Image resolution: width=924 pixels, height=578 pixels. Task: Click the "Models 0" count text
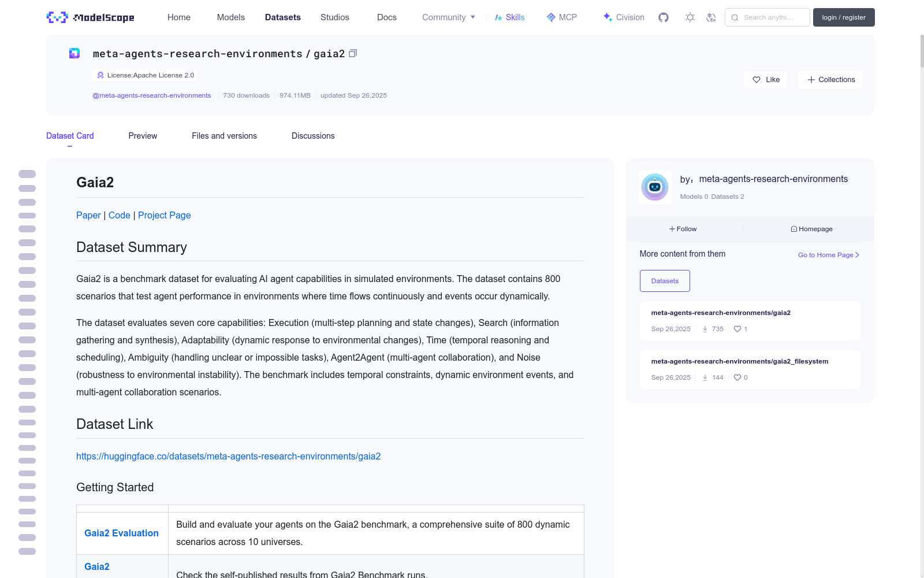[x=694, y=197]
